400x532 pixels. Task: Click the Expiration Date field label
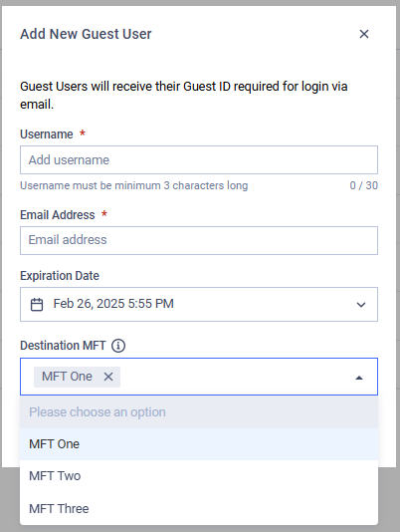60,276
